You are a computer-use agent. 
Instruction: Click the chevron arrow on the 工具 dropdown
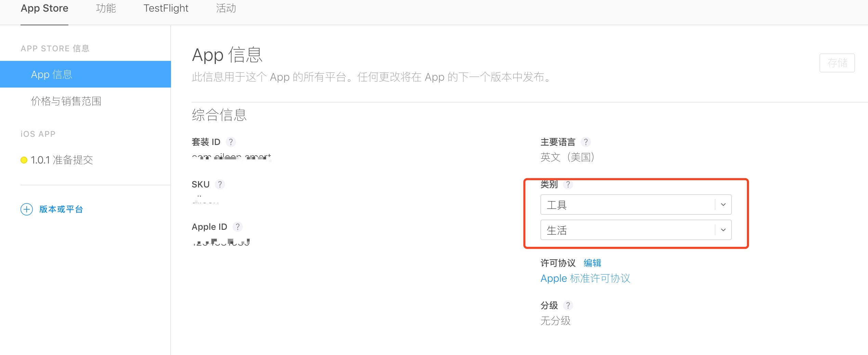click(x=723, y=205)
